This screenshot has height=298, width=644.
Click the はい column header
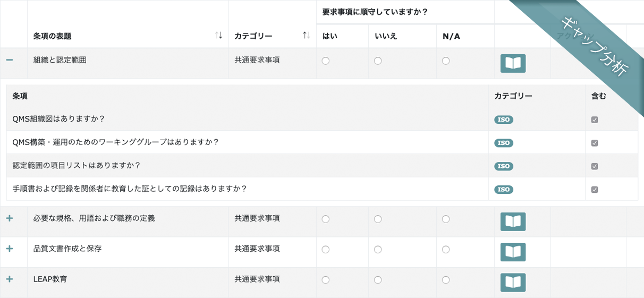(x=330, y=36)
